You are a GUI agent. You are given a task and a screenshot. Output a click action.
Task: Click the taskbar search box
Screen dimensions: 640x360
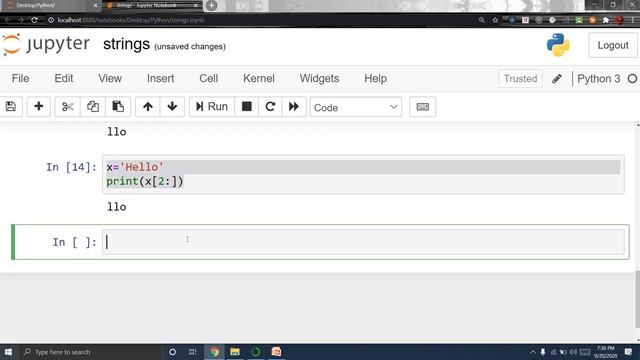coord(90,352)
